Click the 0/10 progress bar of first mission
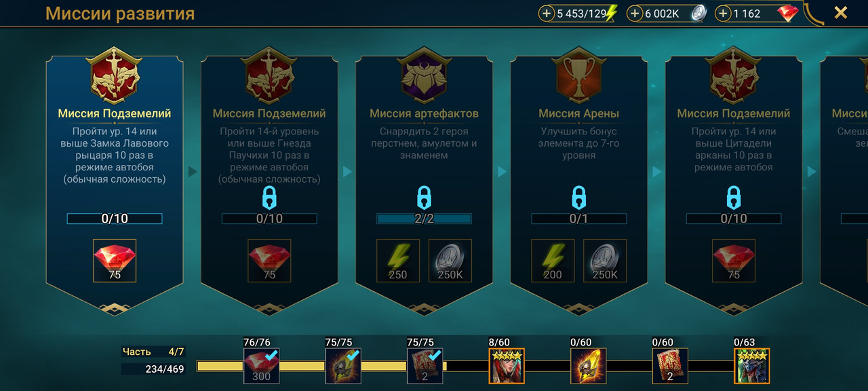This screenshot has width=868, height=391. (x=115, y=219)
